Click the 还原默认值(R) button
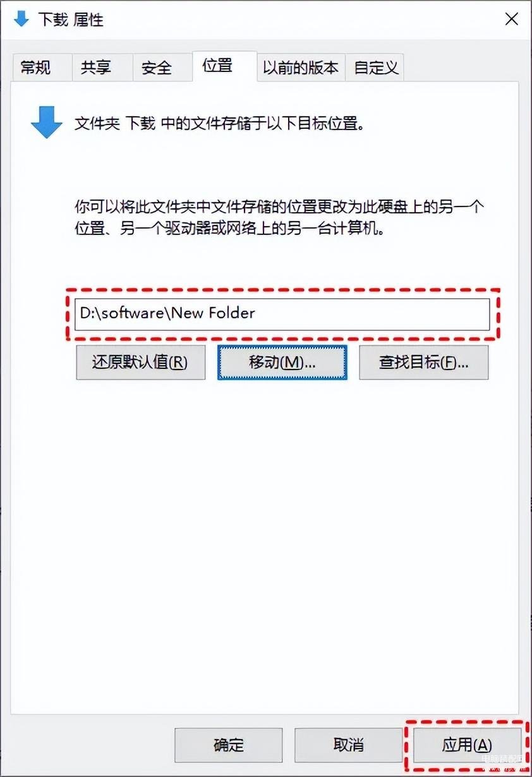The width and height of the screenshot is (532, 777). 140,362
